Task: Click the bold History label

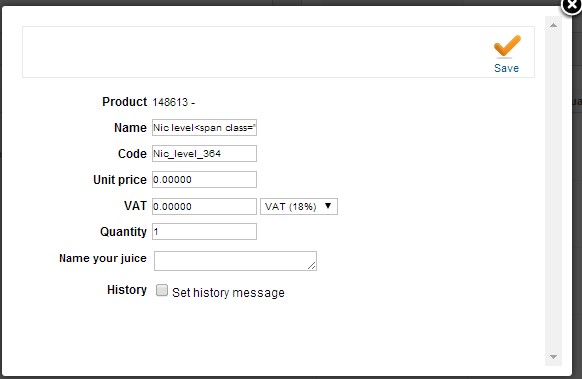Action: point(127,290)
